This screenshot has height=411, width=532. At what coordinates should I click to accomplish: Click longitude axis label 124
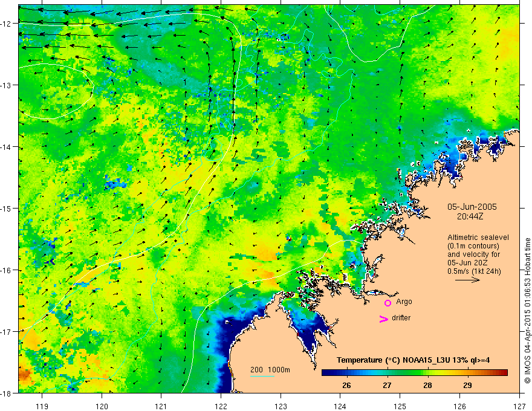coord(340,406)
